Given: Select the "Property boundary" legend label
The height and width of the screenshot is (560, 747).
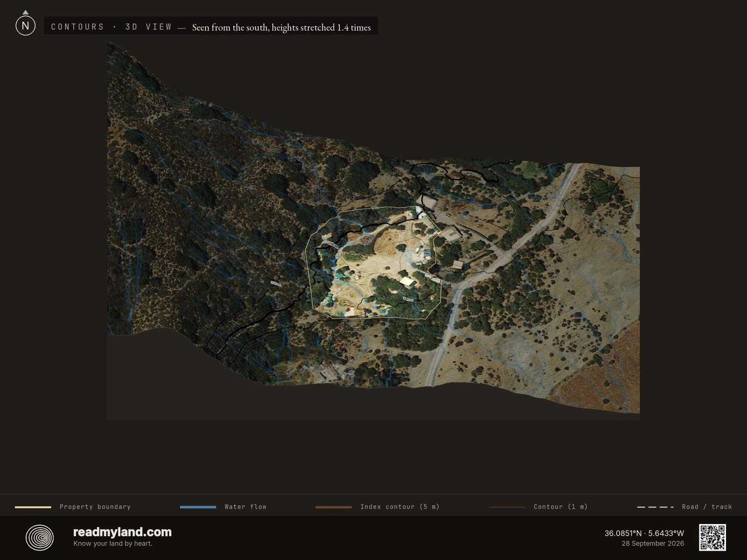Looking at the screenshot, I should 95,507.
